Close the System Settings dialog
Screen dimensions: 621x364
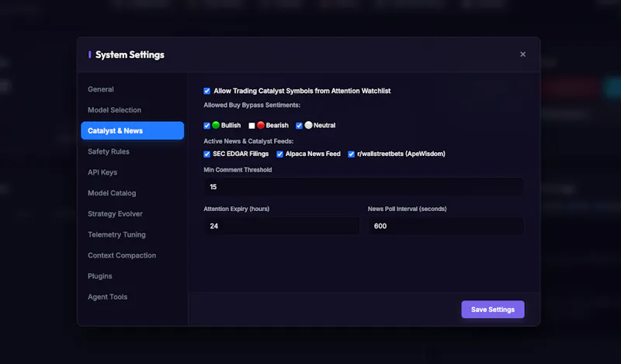(x=522, y=54)
